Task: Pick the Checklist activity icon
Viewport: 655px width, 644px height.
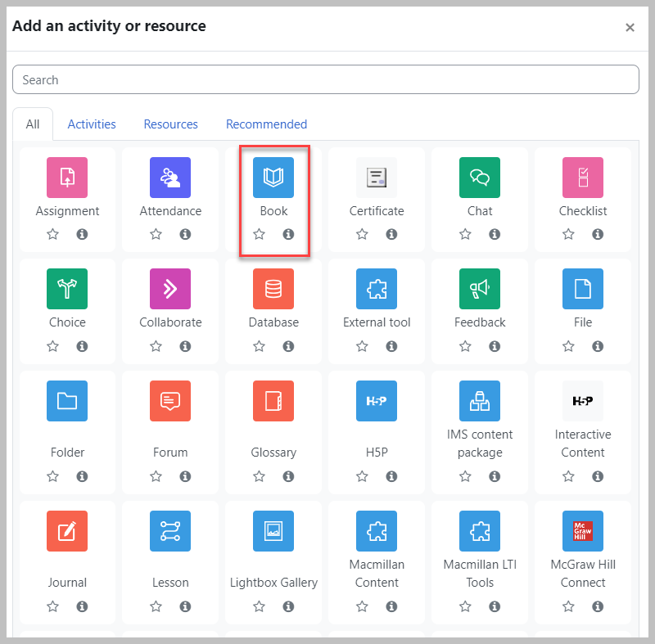Action: pos(583,178)
